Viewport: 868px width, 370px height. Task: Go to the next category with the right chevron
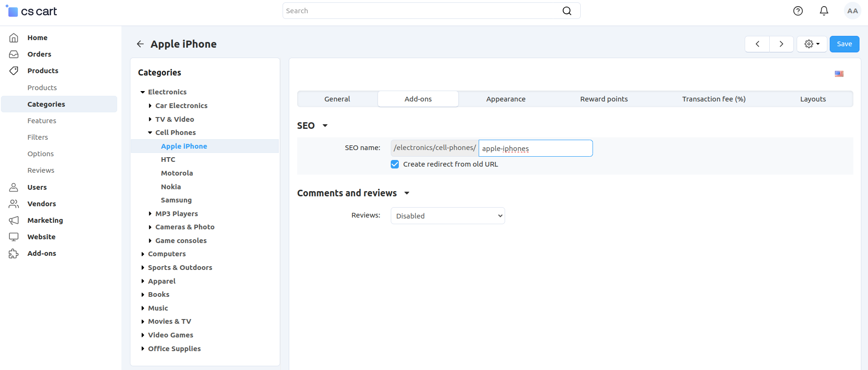(x=782, y=44)
